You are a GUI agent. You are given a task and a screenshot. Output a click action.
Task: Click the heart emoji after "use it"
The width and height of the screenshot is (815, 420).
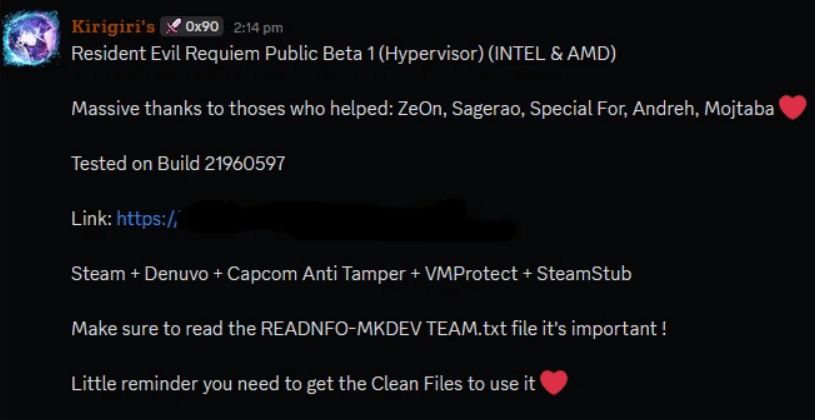point(554,382)
